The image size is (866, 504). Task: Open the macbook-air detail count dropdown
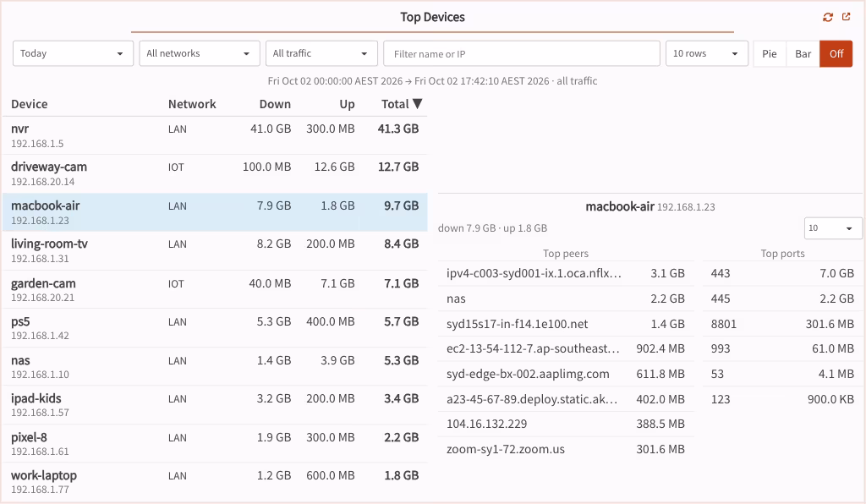pos(832,228)
